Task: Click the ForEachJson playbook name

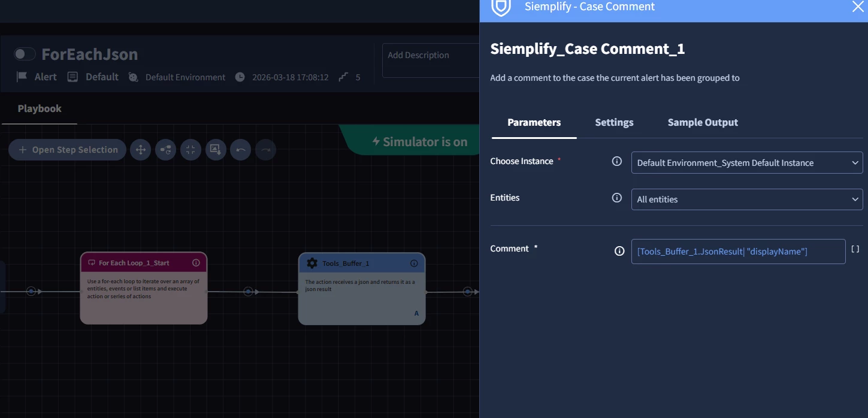Action: coord(90,54)
